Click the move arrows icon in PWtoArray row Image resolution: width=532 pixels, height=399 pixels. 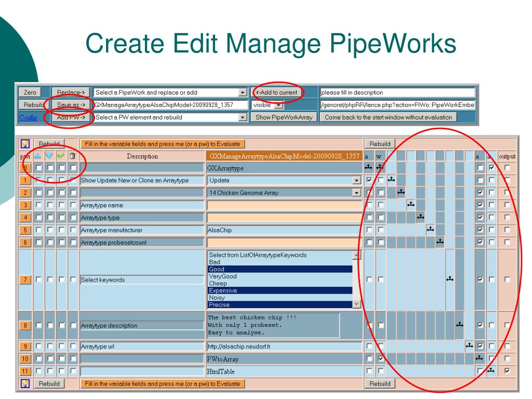coord(480,357)
